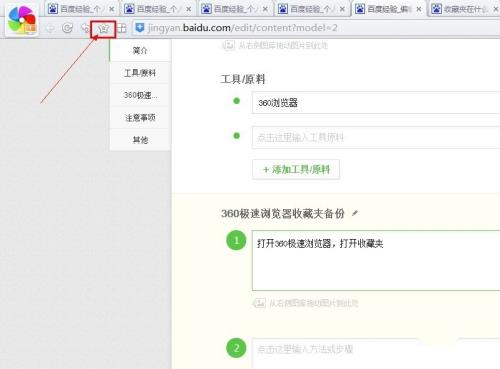Click the pencil edit icon beside 360极速浏览器收藏夹备份

coord(355,213)
